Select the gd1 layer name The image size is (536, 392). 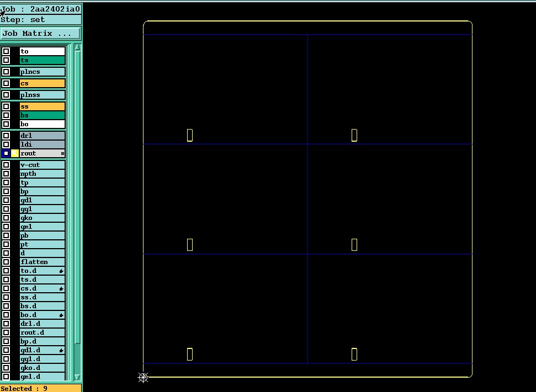coord(43,201)
